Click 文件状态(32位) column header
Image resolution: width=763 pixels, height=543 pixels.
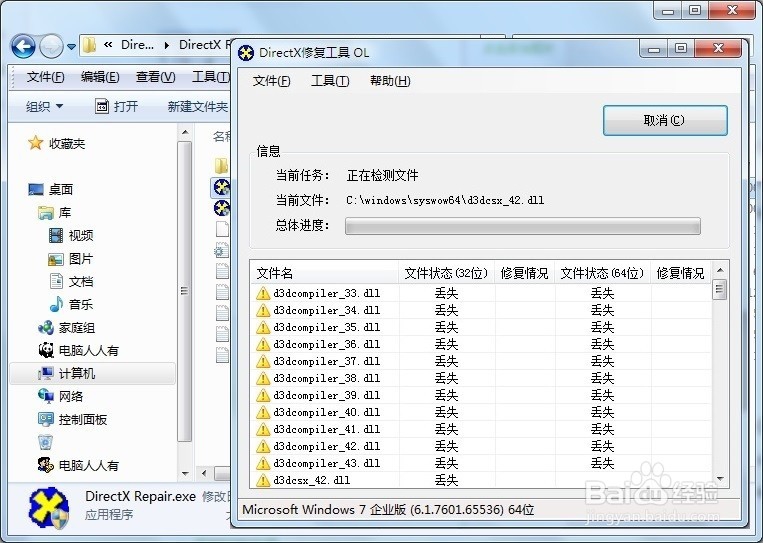(x=447, y=273)
